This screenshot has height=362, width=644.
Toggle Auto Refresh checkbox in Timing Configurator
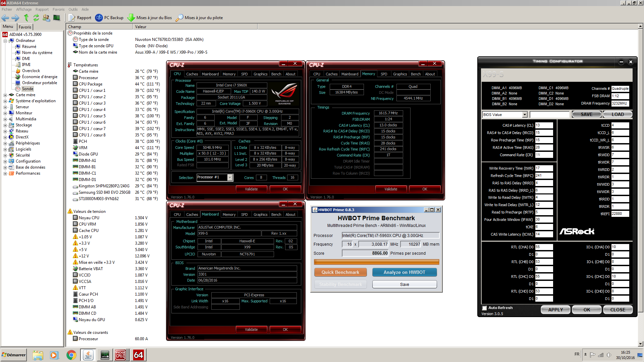click(484, 308)
